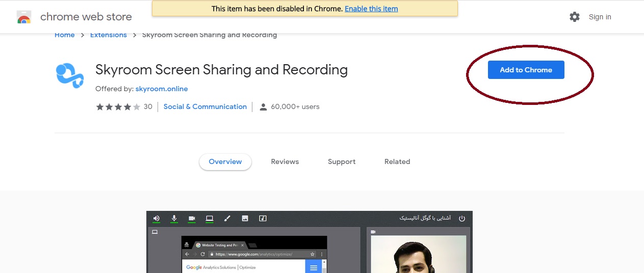Click Sign in
Screen dimensions: 644x273
tap(600, 17)
